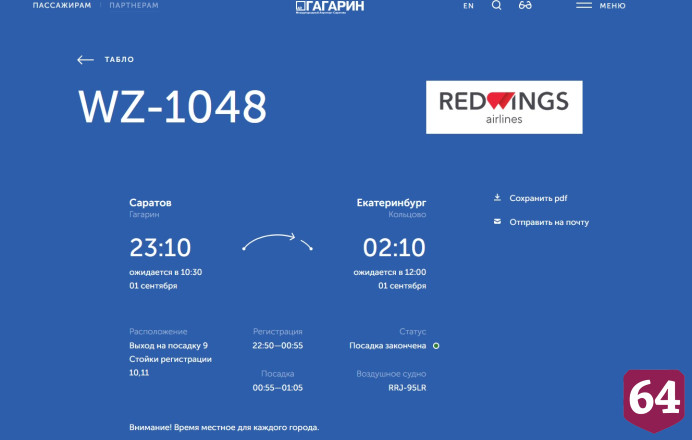Click the Расположение label
692x440 pixels.
point(158,331)
